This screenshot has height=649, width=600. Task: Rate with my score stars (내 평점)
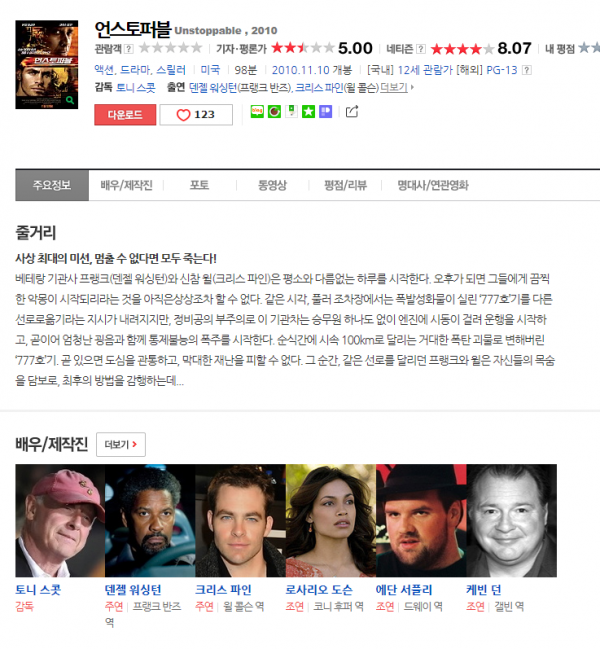[589, 48]
